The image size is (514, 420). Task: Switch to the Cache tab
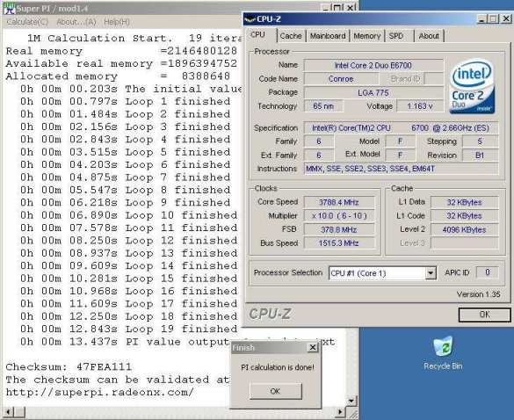(291, 36)
